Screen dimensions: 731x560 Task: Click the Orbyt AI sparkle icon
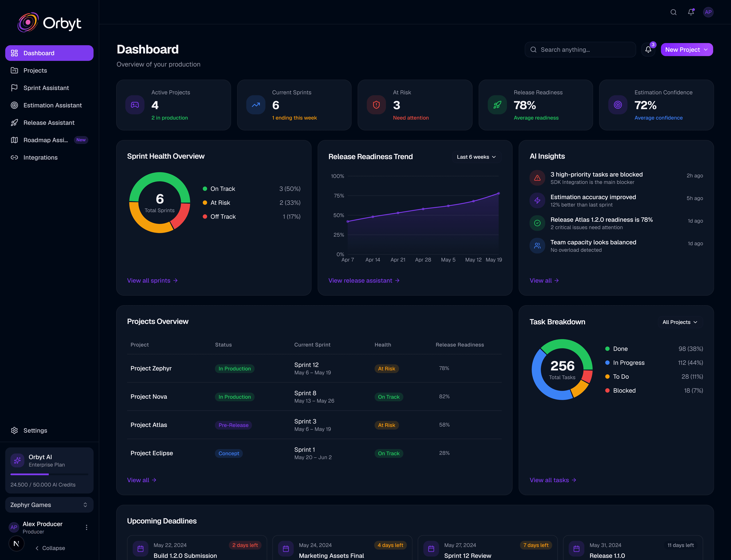[x=17, y=460]
